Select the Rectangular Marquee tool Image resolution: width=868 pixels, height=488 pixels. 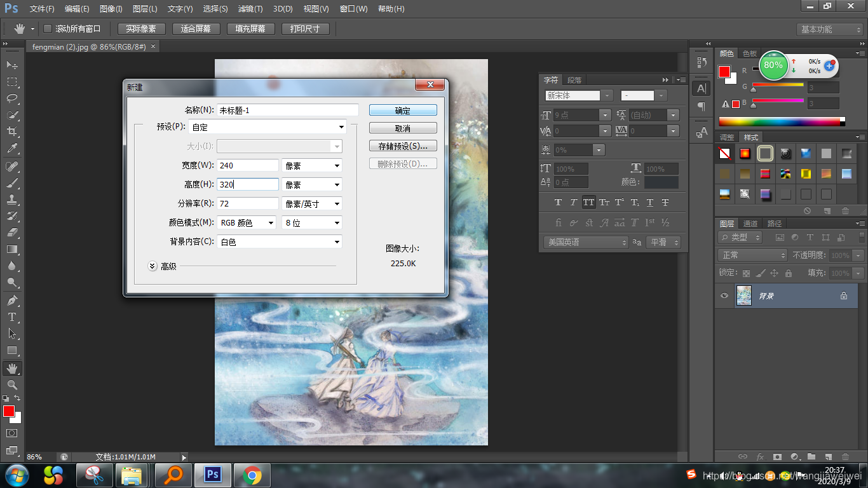tap(12, 82)
